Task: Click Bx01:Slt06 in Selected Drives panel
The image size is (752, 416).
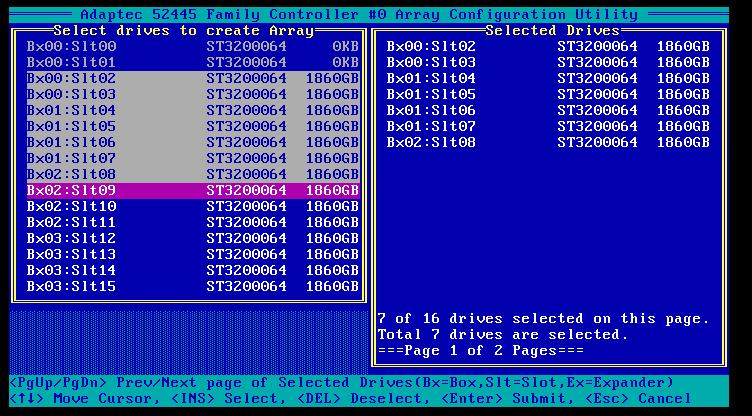Action: [548, 110]
